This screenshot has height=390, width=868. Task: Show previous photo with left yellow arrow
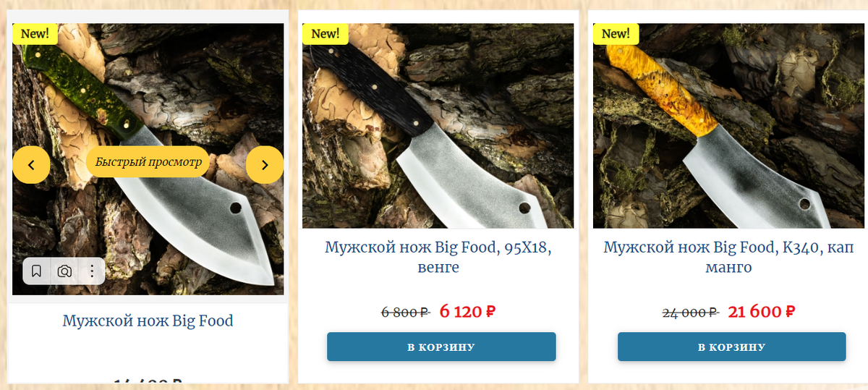pyautogui.click(x=31, y=165)
